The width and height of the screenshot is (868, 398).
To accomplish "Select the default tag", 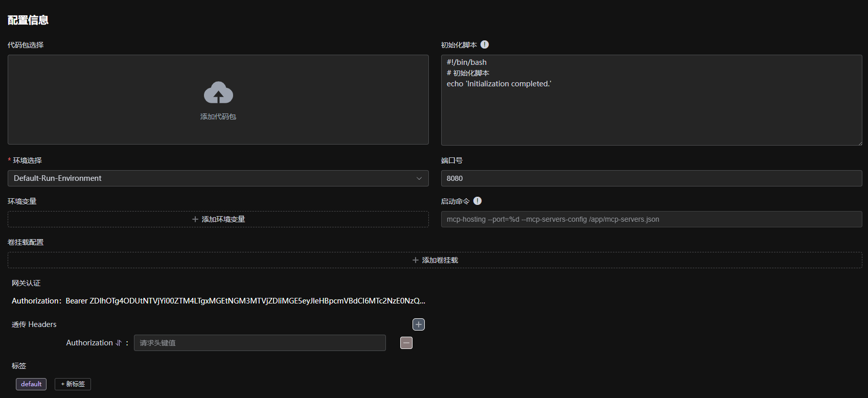I will click(x=31, y=384).
